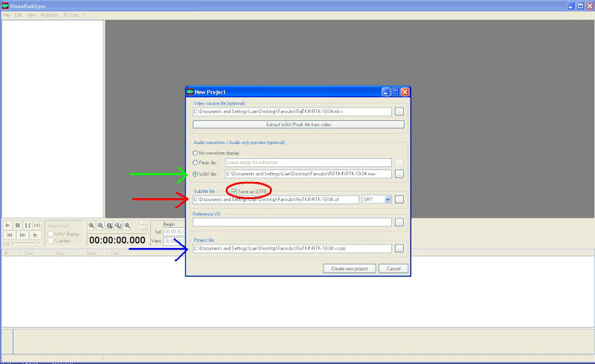
Task: Open the SRT subtitle format dropdown
Action: 387,199
